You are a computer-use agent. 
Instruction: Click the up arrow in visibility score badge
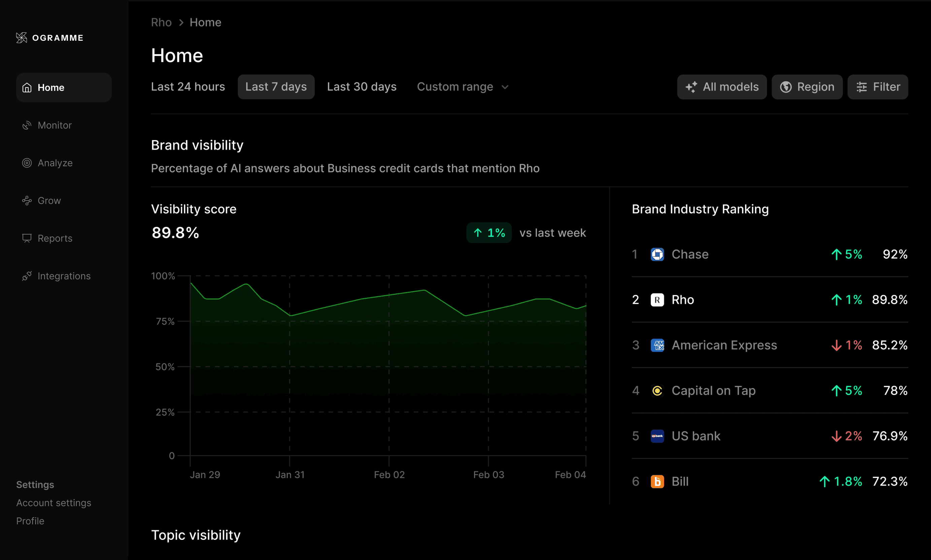coord(478,233)
